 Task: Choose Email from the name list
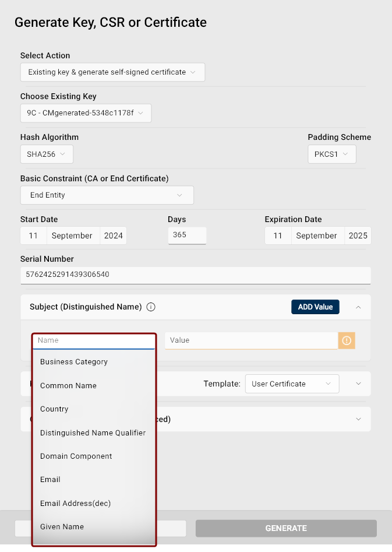pos(94,480)
